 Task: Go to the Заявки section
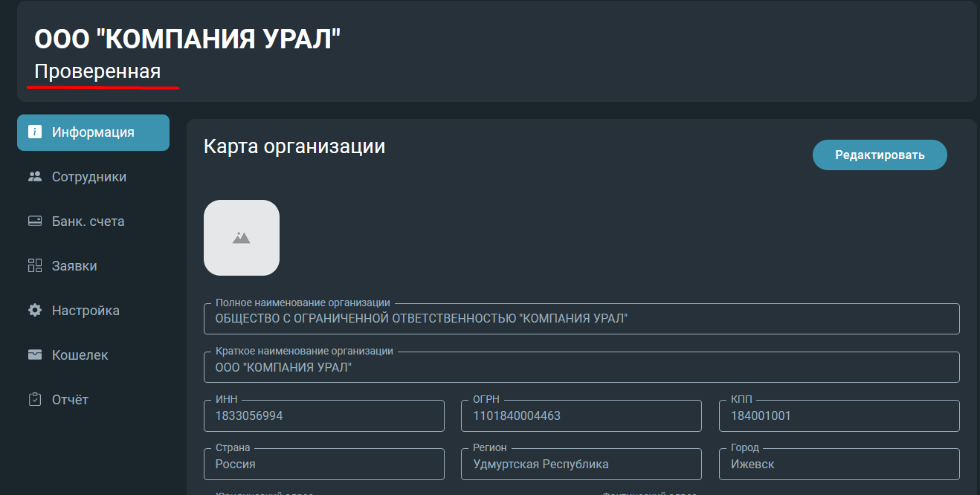click(x=93, y=266)
